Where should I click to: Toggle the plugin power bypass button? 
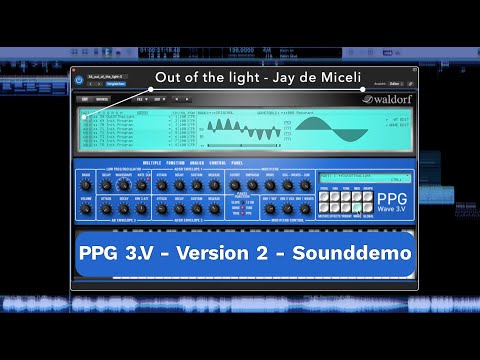pyautogui.click(x=79, y=80)
